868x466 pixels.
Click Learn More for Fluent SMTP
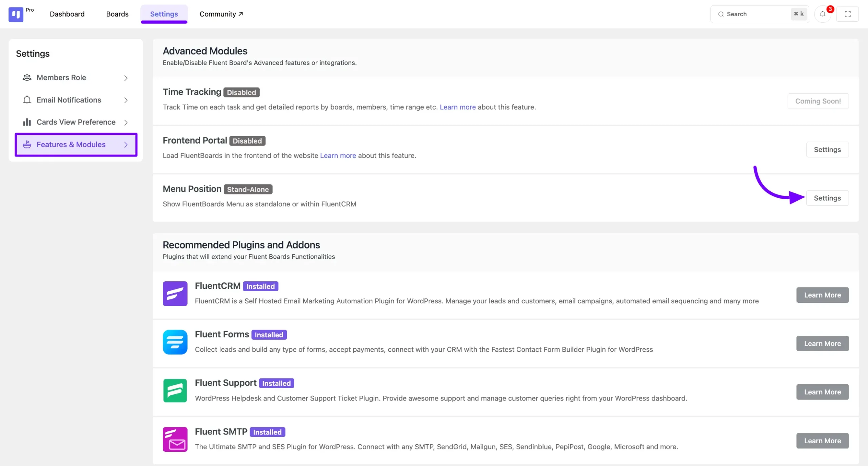tap(822, 441)
